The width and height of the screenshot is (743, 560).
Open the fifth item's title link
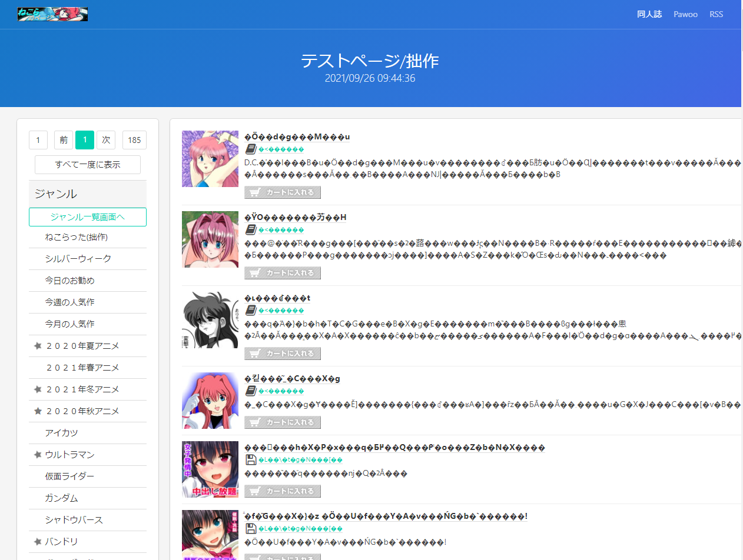(x=394, y=448)
